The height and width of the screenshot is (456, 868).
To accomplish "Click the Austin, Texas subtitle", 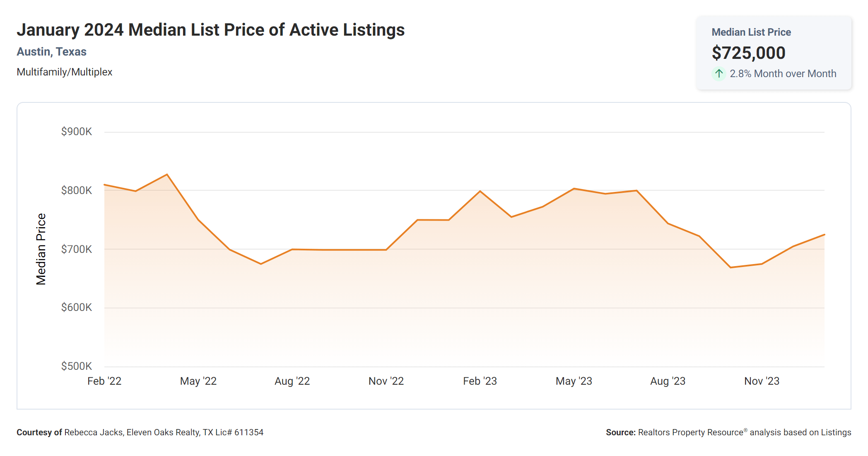I will (51, 52).
